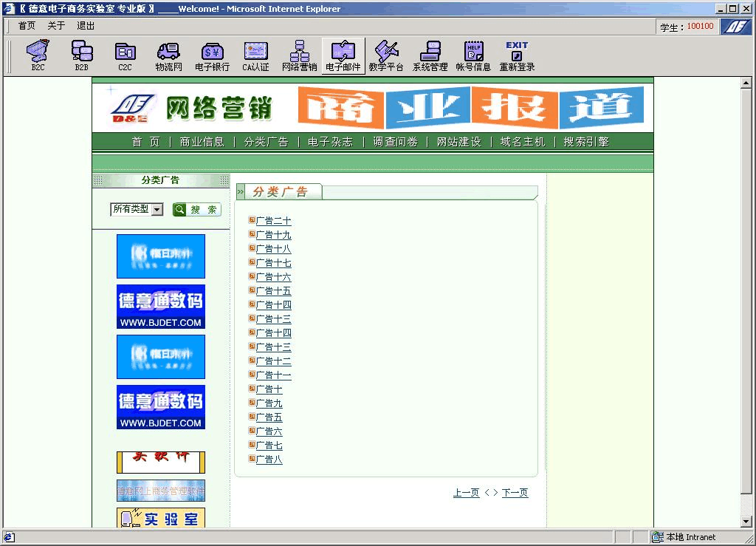Launch the C2C module icon
Viewport: 756px width, 546px height.
[125, 55]
